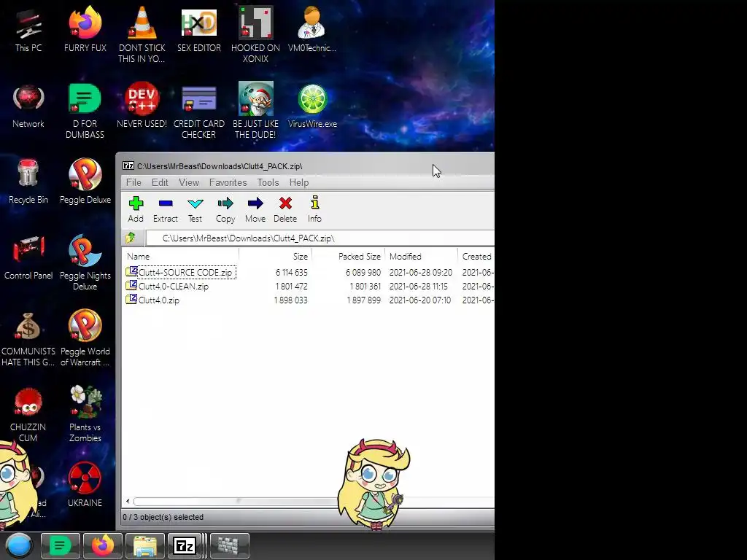Select Peggle World of Warcraft icon

coord(85,338)
